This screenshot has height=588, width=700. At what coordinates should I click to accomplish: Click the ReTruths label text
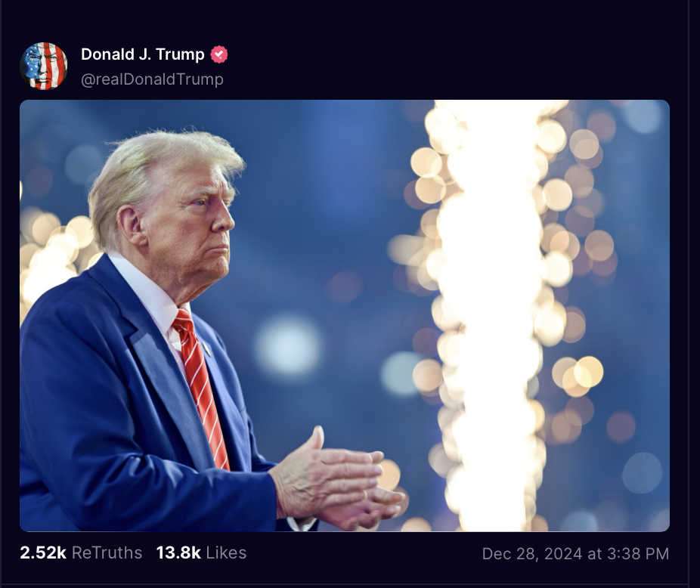coord(107,552)
